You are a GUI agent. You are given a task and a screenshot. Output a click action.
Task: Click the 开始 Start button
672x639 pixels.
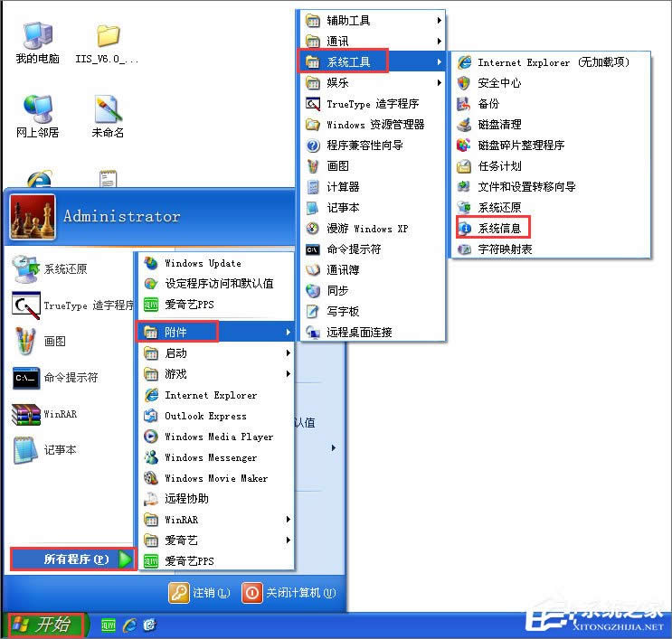(45, 624)
